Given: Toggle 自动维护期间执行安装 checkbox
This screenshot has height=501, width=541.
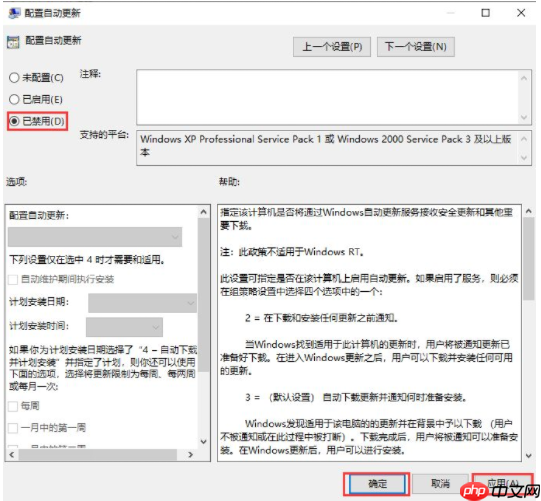Looking at the screenshot, I should (13, 279).
